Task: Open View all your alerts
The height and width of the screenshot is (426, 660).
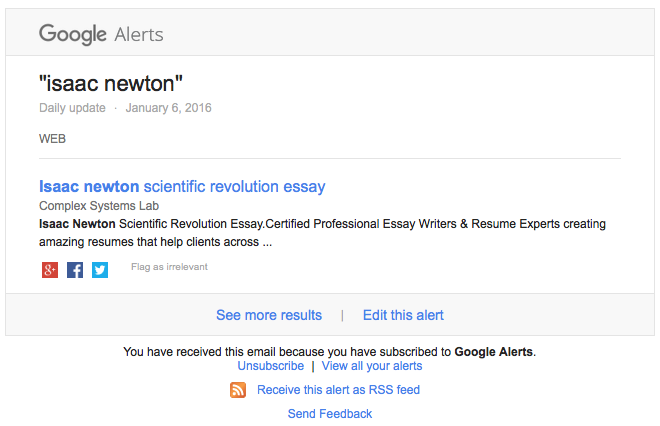Action: pos(372,366)
